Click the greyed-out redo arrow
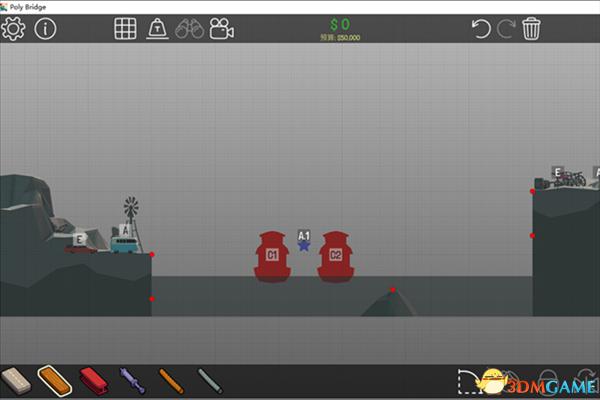Screen dimensions: 600x400 pyautogui.click(x=506, y=29)
